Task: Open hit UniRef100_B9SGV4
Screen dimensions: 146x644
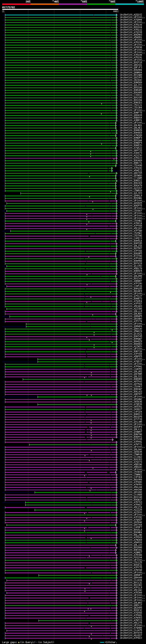Action: pos(131,27)
